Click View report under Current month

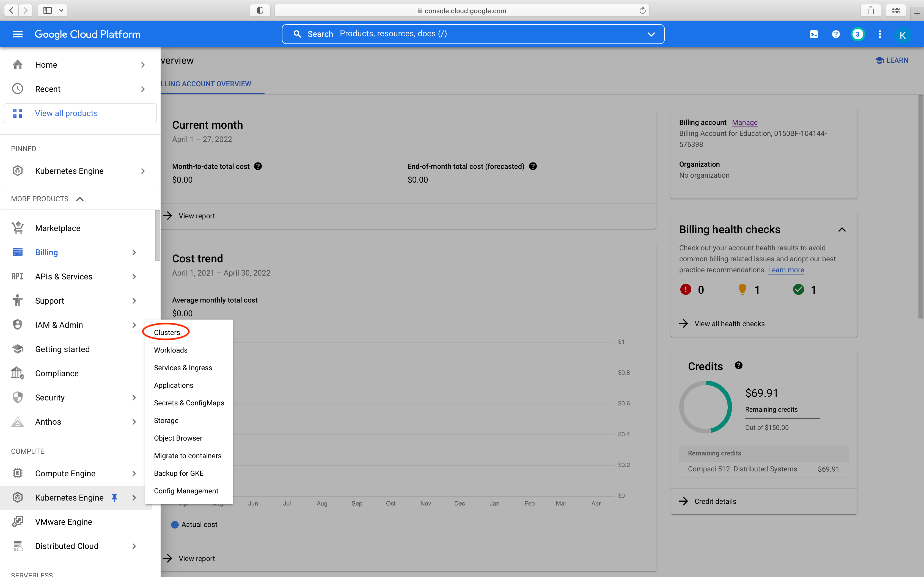[x=196, y=216]
